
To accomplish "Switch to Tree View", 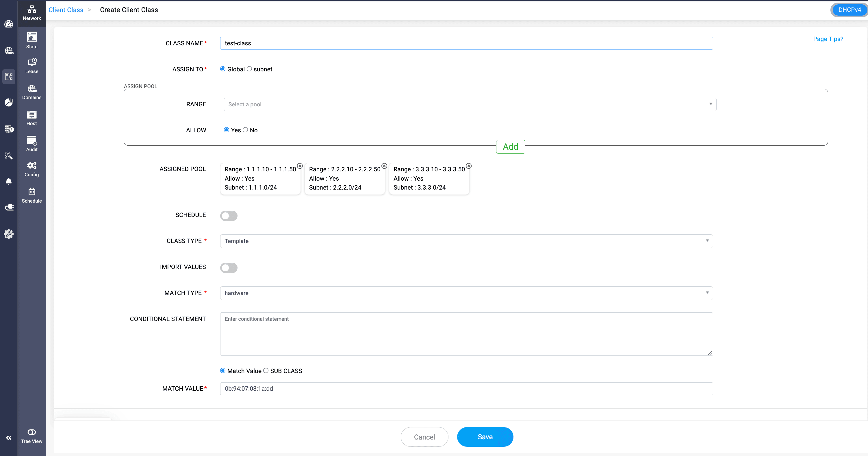I will (x=32, y=436).
